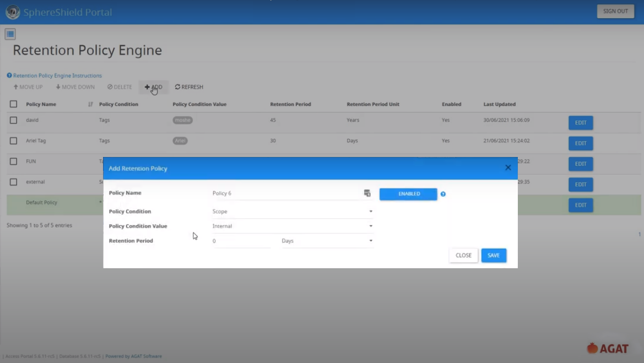
Task: Click the Last Updated column header
Action: coord(500,104)
